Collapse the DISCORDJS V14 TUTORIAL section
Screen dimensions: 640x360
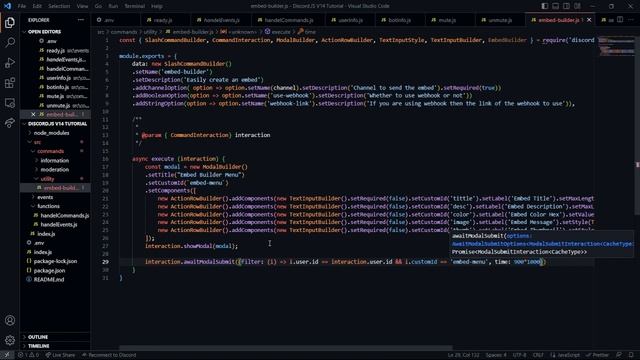coord(57,124)
